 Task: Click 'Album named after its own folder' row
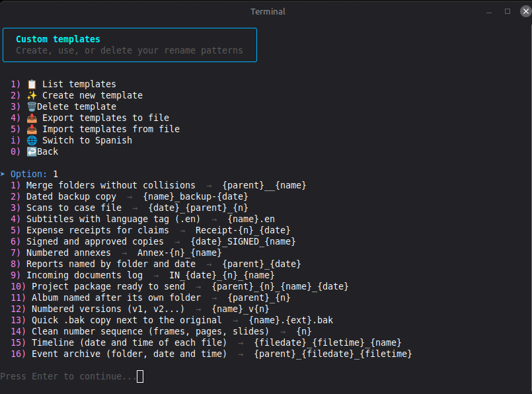(x=150, y=297)
